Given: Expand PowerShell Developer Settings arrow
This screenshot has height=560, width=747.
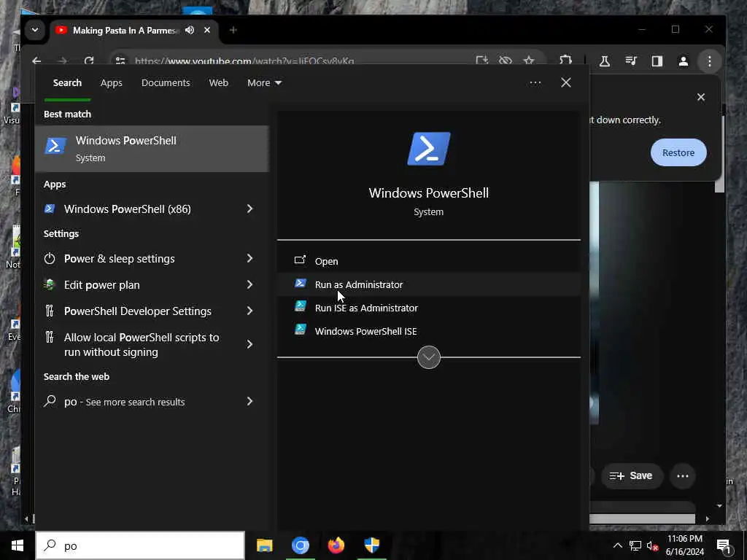Looking at the screenshot, I should pos(249,311).
